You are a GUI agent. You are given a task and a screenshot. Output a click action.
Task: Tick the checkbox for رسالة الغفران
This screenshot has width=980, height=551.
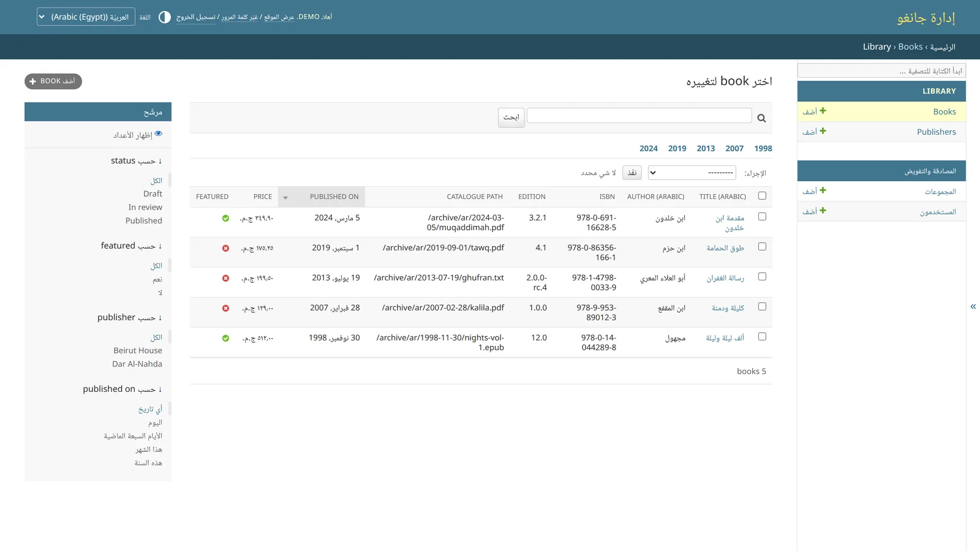(762, 276)
